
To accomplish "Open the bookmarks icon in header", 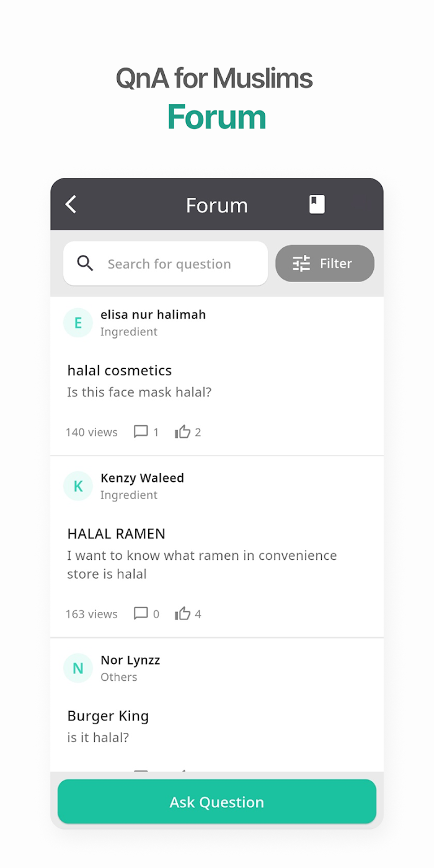I will pyautogui.click(x=317, y=204).
